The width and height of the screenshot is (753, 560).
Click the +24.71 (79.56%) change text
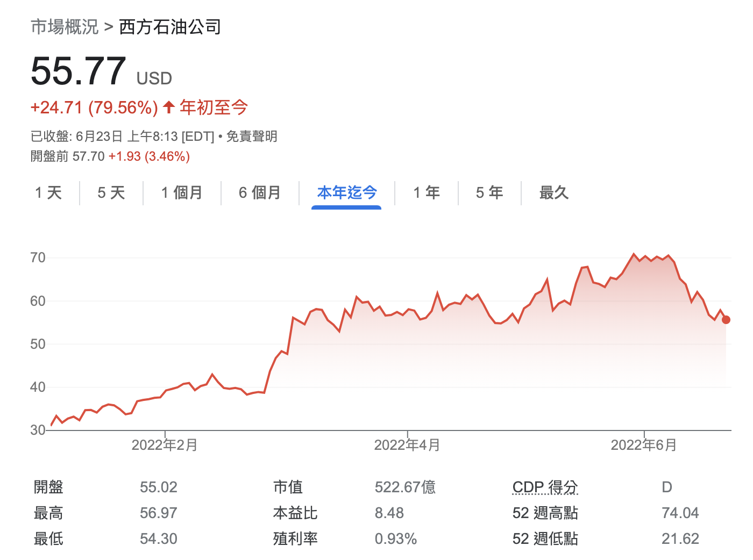click(x=94, y=107)
